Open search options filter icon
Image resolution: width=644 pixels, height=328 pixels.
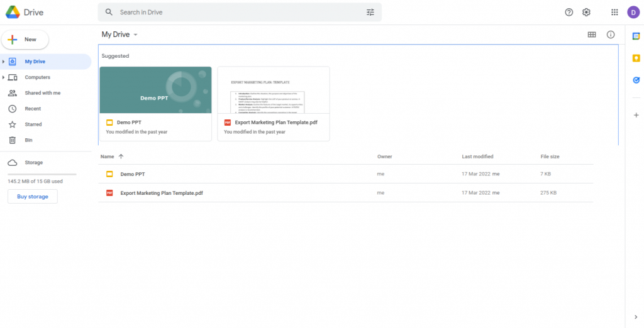[370, 12]
